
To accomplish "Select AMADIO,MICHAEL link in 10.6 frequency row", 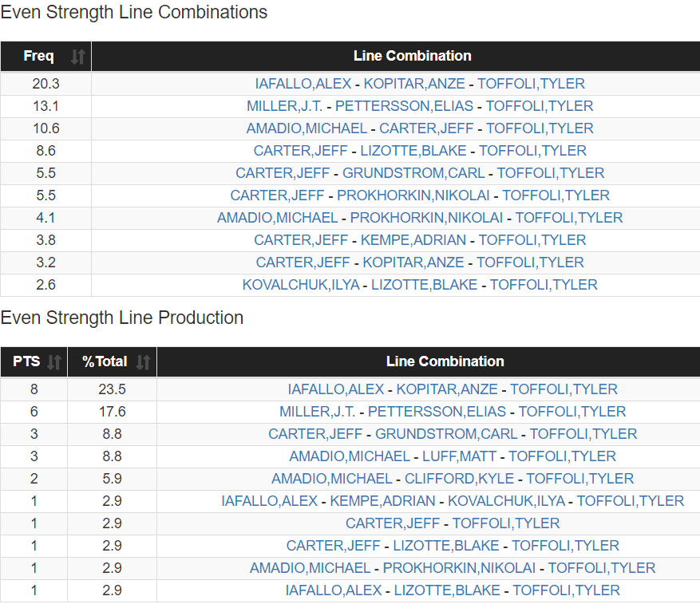I will tap(306, 128).
